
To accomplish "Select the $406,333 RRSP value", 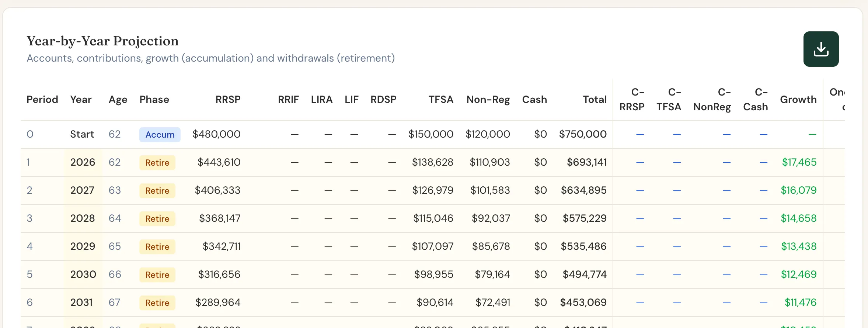I will coord(217,190).
